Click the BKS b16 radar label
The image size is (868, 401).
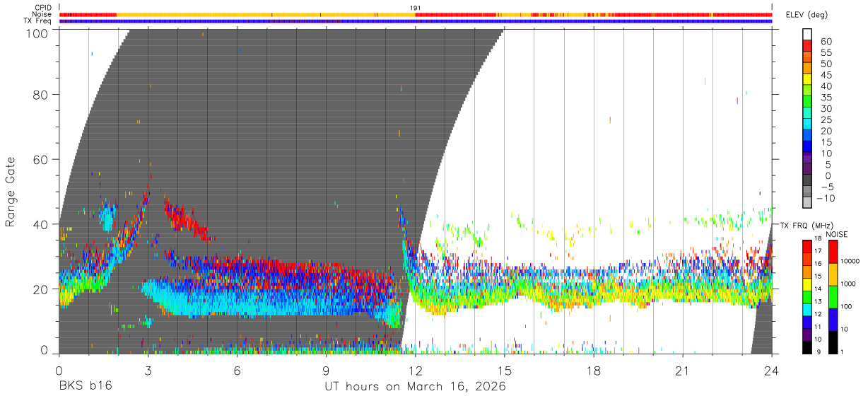coord(85,386)
